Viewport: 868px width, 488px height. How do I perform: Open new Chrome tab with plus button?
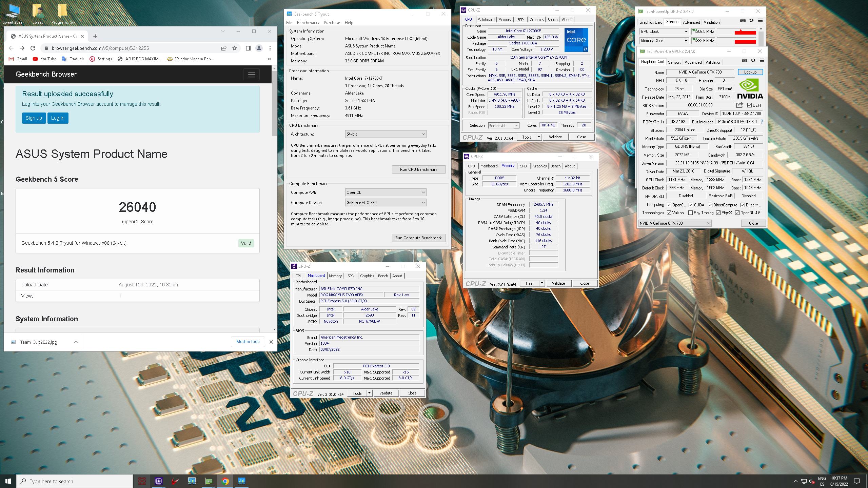95,36
